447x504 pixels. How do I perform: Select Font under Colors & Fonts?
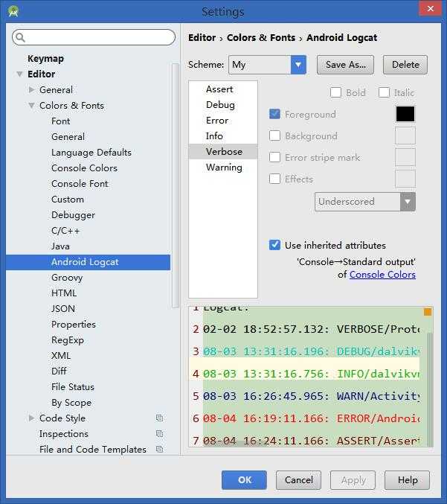(x=61, y=121)
